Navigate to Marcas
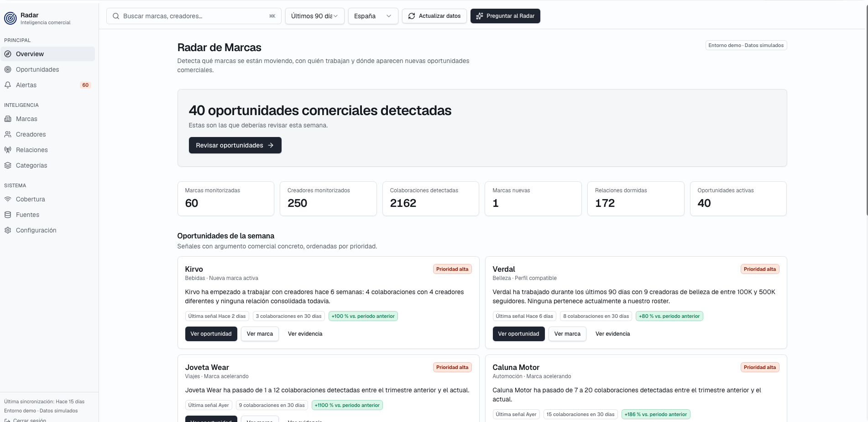The width and height of the screenshot is (868, 422). coord(48,119)
